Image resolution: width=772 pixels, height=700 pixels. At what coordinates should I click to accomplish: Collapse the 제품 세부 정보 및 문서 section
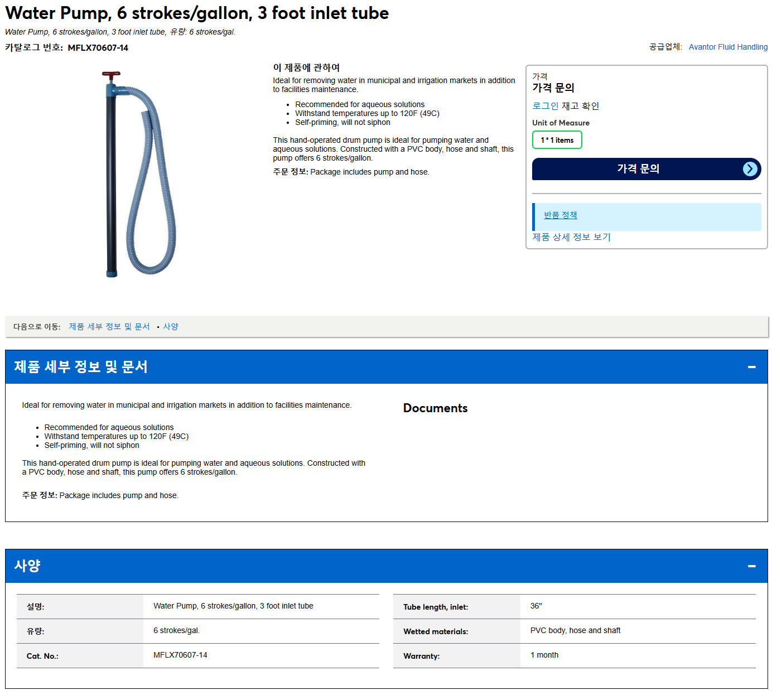752,367
